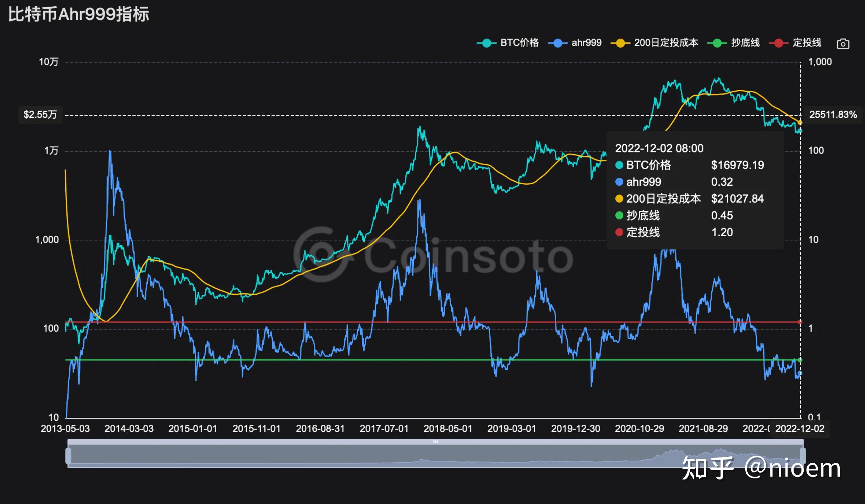Click the 2022-12-02 highlighted date label
Image resolution: width=865 pixels, height=504 pixels.
pos(800,429)
